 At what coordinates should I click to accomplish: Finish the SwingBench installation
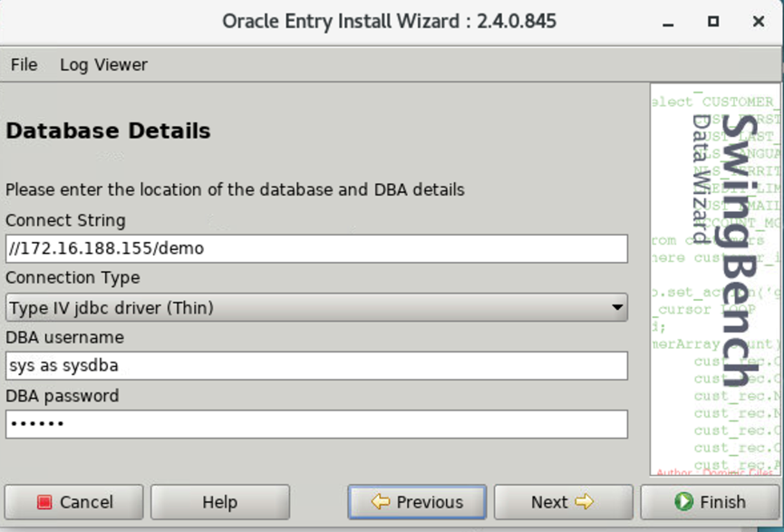pos(711,501)
